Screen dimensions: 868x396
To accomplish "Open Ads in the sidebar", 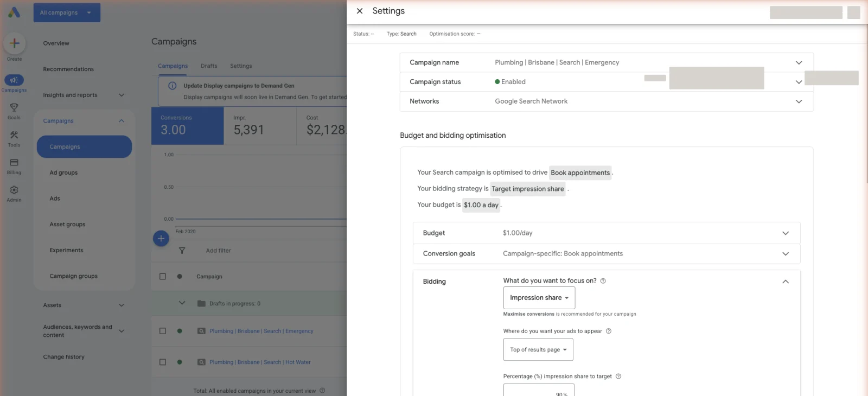I will (x=55, y=199).
